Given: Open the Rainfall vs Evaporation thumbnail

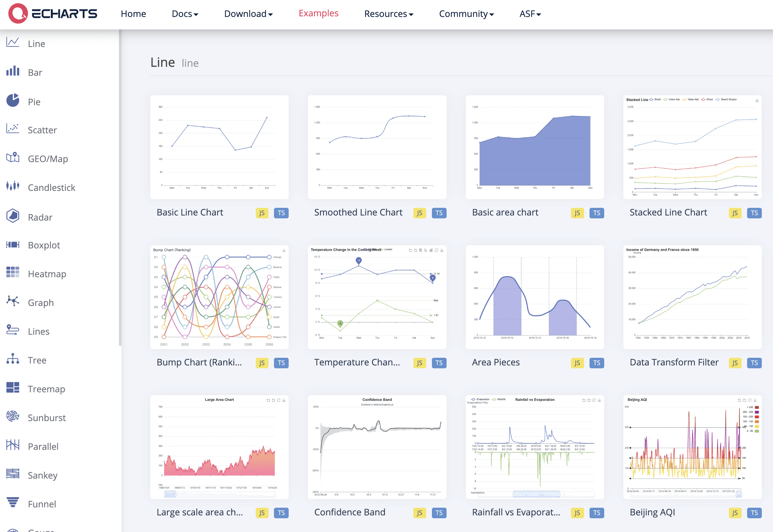Looking at the screenshot, I should pos(535,447).
